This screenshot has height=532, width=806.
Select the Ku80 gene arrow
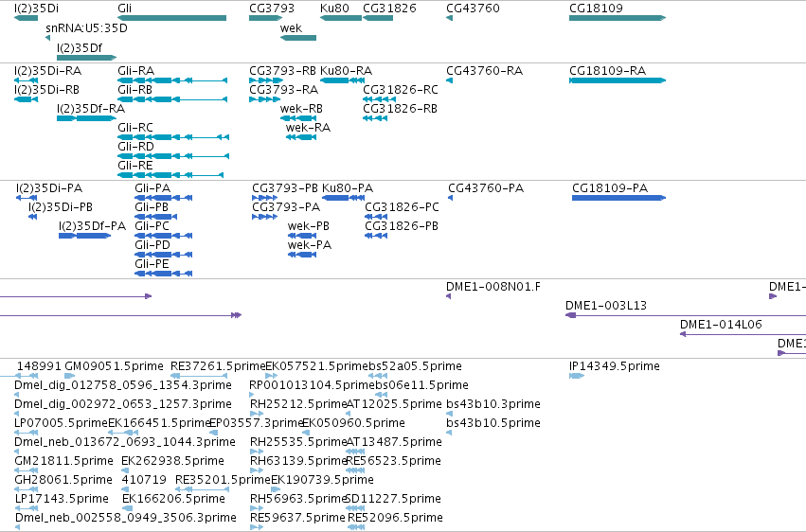pos(340,18)
